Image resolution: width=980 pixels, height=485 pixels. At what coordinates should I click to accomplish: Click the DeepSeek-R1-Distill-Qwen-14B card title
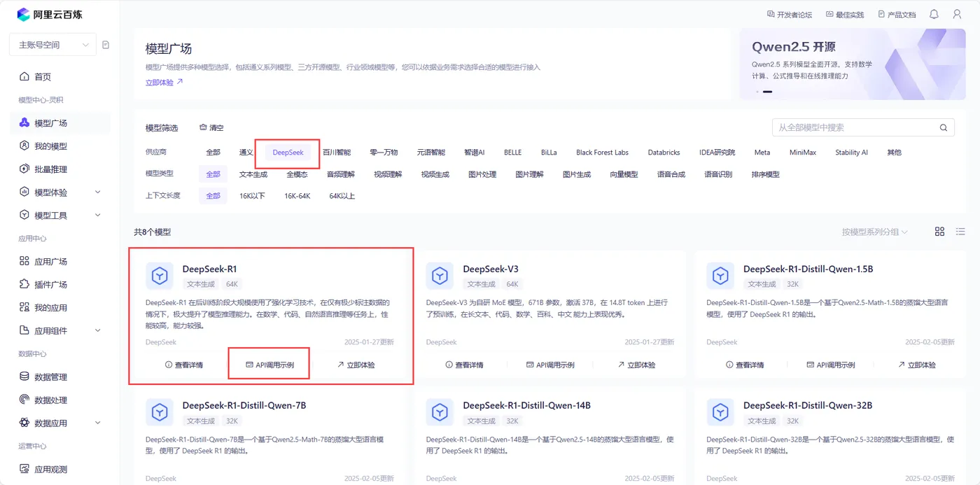(x=526, y=405)
